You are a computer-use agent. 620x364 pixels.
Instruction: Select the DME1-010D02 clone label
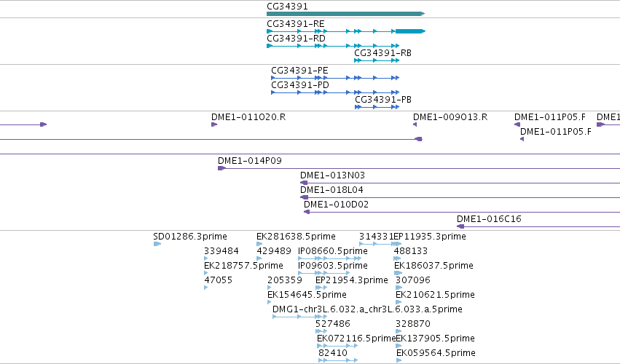click(336, 205)
